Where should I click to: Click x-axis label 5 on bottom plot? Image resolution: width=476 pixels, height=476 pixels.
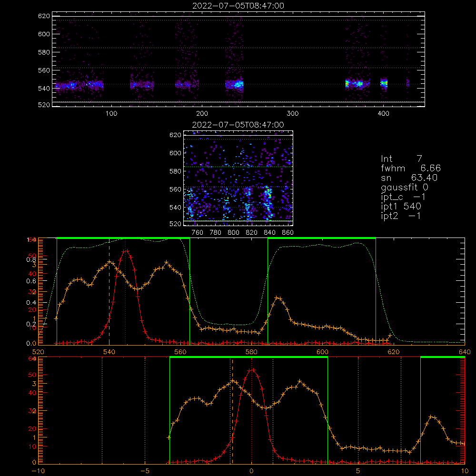click(358, 471)
